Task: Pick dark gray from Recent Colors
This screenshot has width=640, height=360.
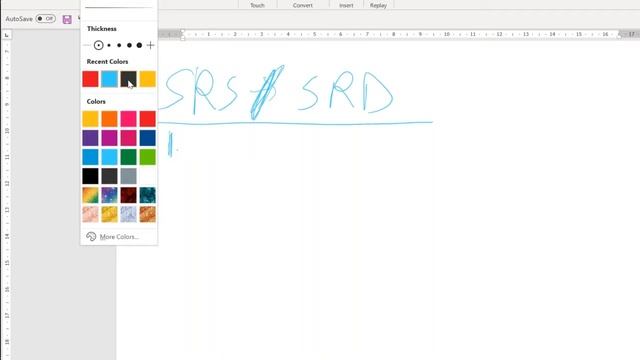Action: [x=129, y=79]
